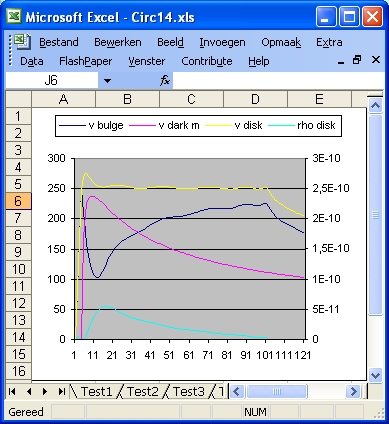
Task: Restore the workbook window inside Excel
Action: click(x=357, y=60)
